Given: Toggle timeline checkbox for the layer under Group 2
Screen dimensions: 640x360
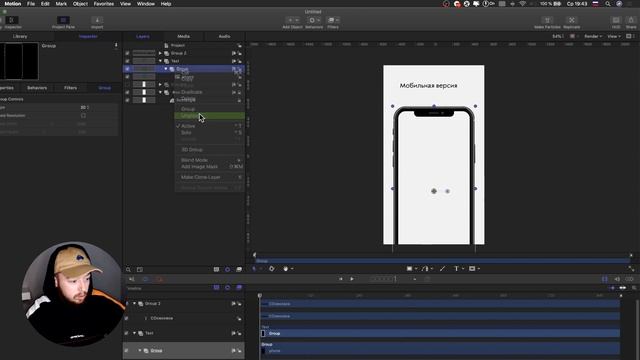Looking at the screenshot, I should [x=127, y=318].
